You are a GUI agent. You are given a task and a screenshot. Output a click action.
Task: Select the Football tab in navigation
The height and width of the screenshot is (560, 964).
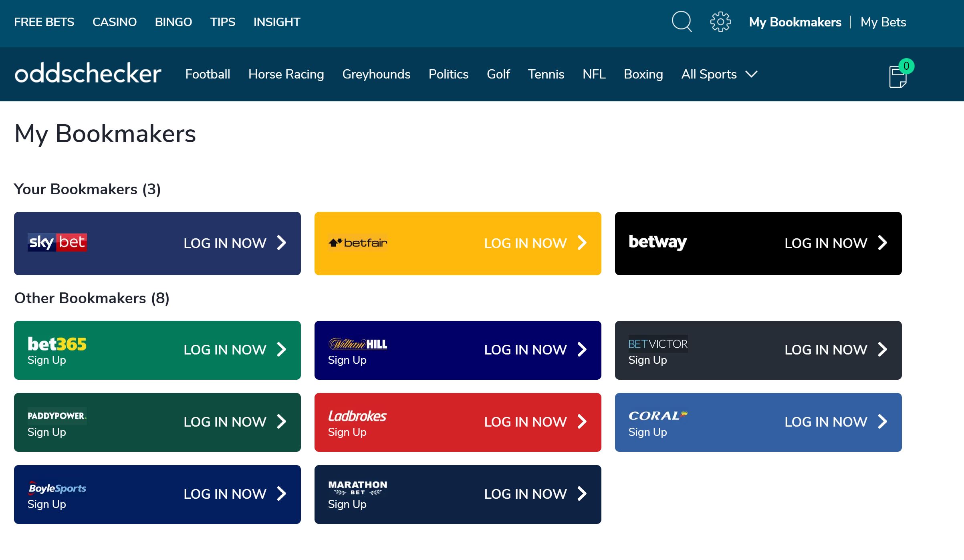[x=207, y=74]
